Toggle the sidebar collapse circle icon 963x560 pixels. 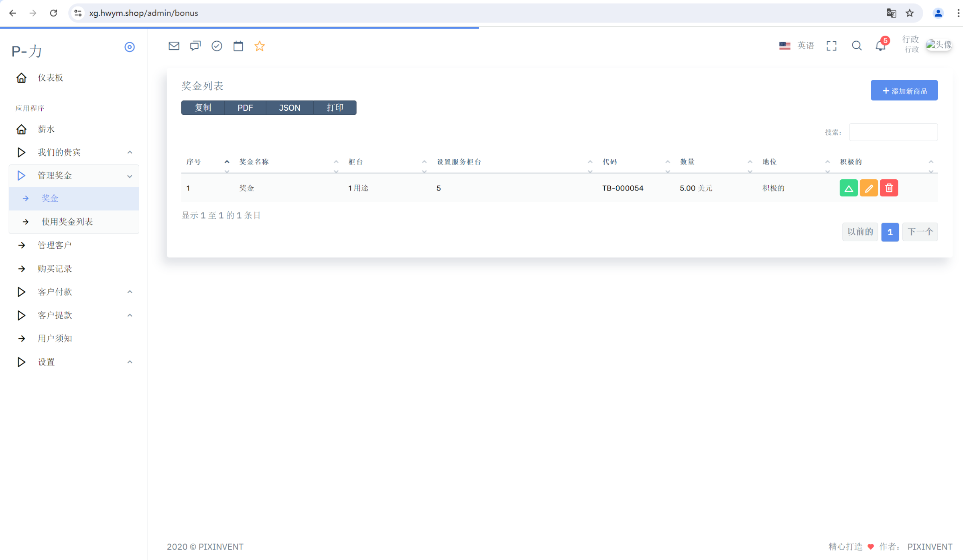coord(129,47)
